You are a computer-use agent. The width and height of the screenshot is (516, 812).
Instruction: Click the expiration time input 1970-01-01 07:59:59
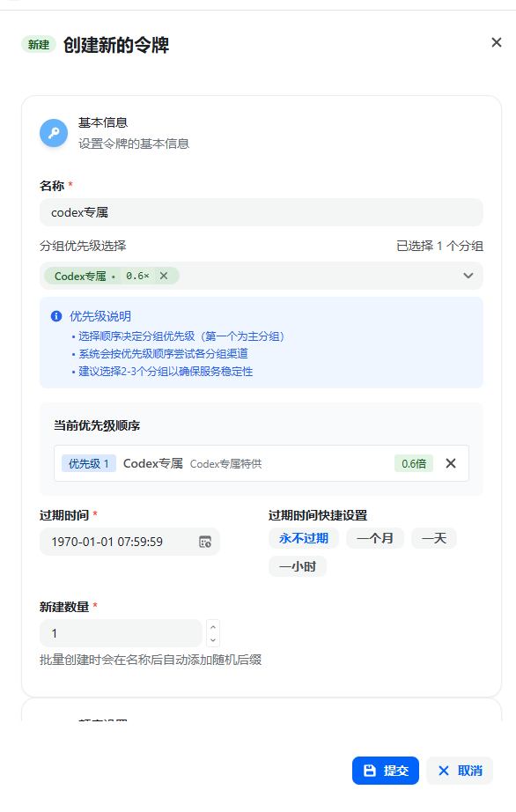[x=130, y=542]
